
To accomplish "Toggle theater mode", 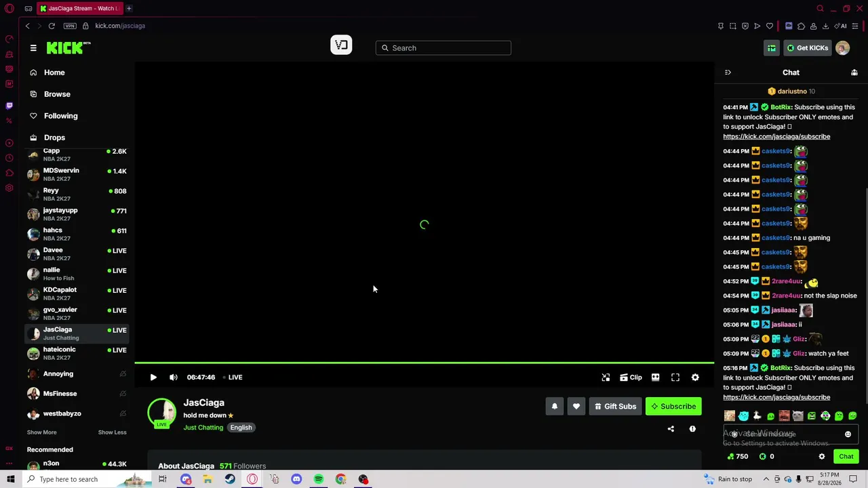I will (655, 378).
